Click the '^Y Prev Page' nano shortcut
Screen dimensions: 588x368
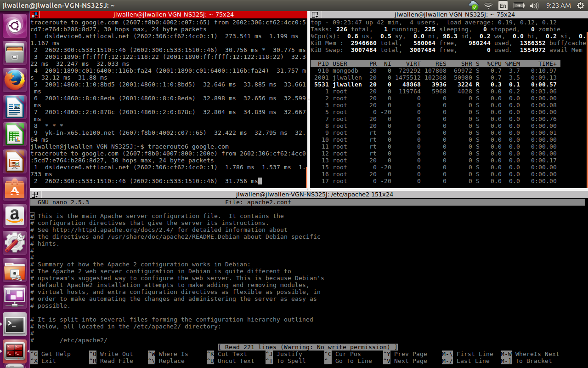(x=405, y=354)
